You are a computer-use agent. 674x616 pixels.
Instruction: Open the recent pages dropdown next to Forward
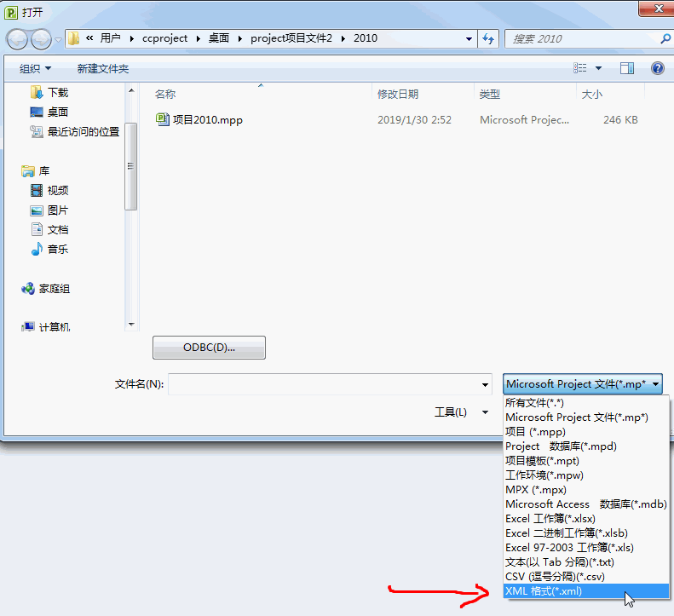[x=58, y=40]
